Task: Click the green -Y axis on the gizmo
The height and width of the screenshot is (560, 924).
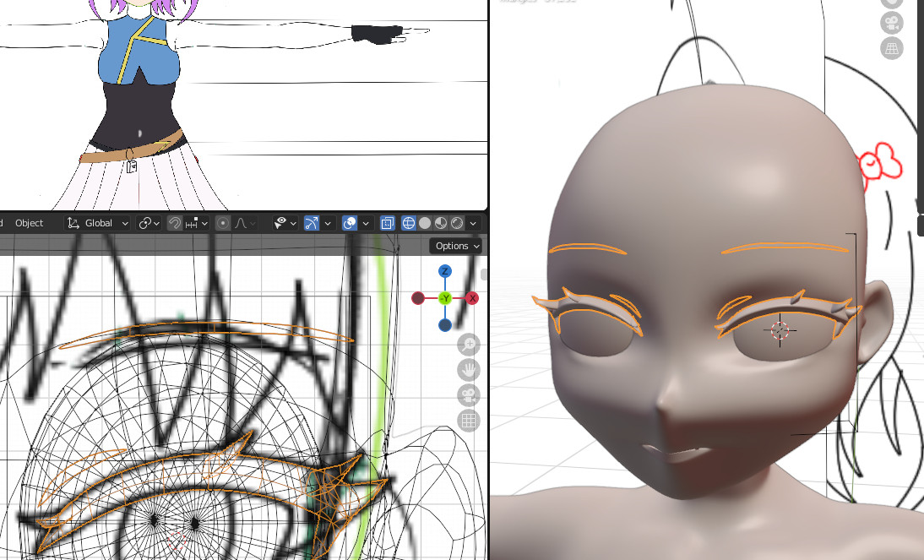Action: click(445, 298)
